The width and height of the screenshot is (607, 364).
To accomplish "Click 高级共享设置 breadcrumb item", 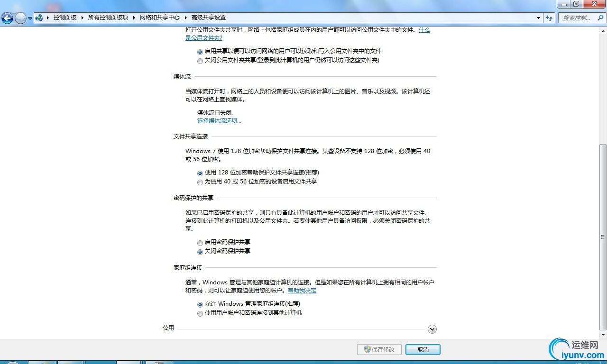I will (209, 18).
